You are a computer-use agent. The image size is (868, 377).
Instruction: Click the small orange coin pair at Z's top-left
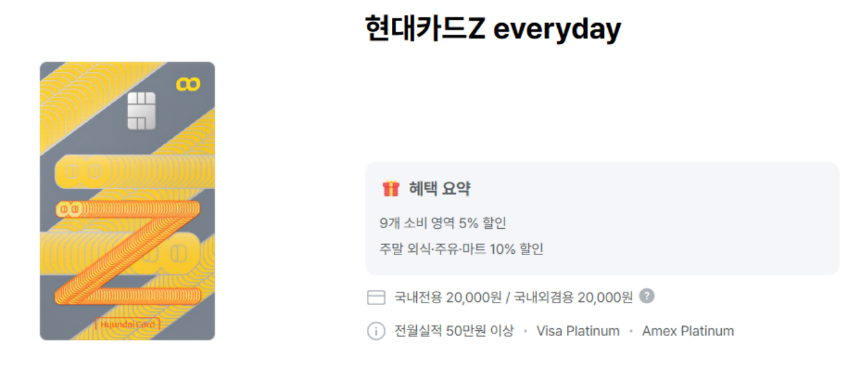coord(69,210)
